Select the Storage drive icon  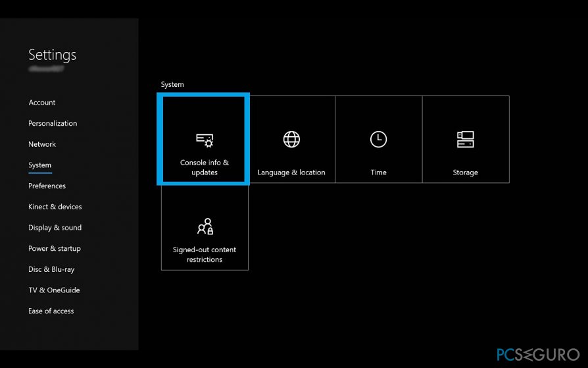pos(465,139)
